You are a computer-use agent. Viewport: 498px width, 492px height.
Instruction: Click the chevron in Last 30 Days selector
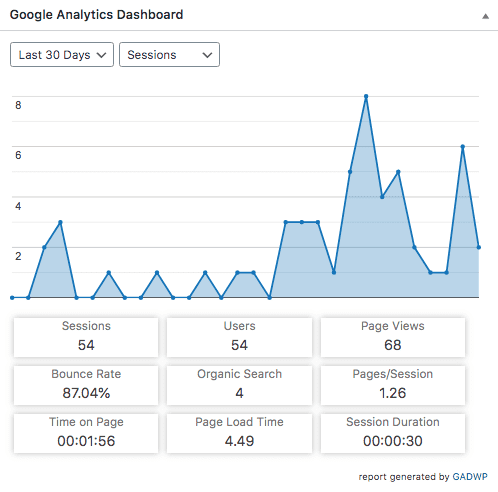pos(101,55)
